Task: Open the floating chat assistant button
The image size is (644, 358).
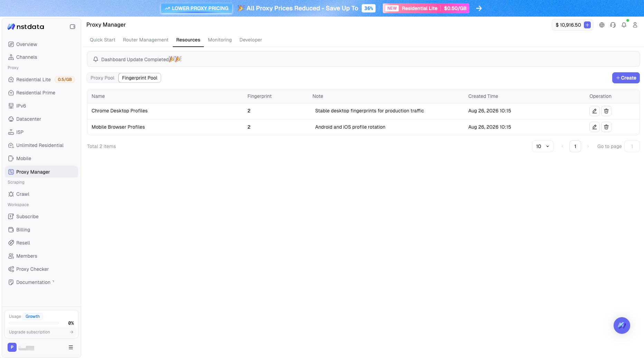Action: pyautogui.click(x=622, y=325)
